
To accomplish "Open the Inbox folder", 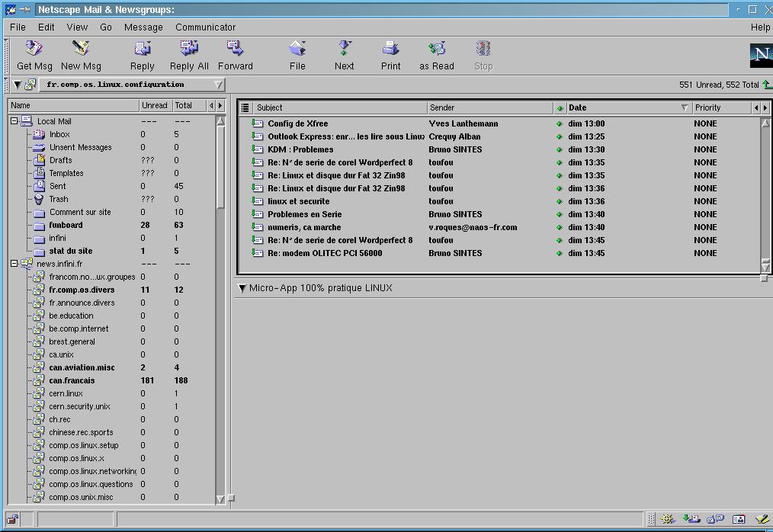I will point(59,134).
